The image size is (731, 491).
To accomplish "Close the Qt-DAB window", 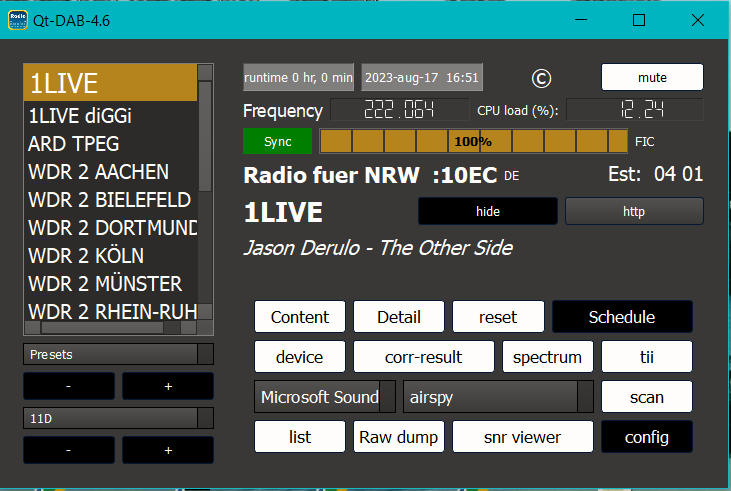I will tap(697, 20).
